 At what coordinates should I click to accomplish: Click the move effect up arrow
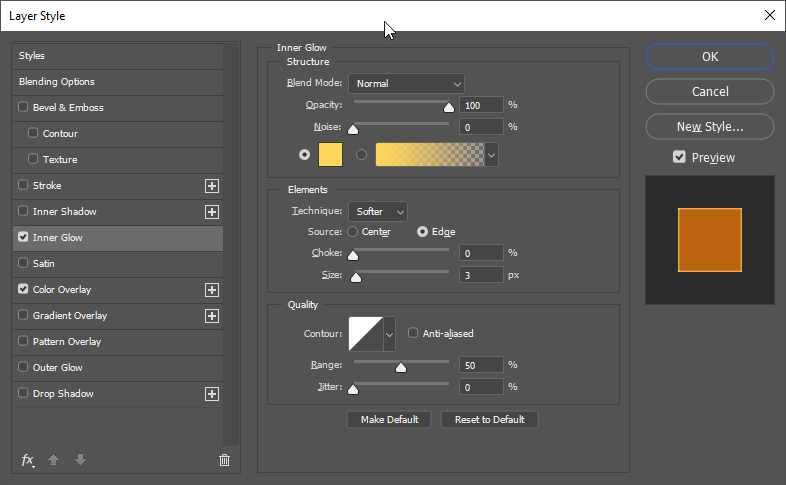[x=54, y=460]
